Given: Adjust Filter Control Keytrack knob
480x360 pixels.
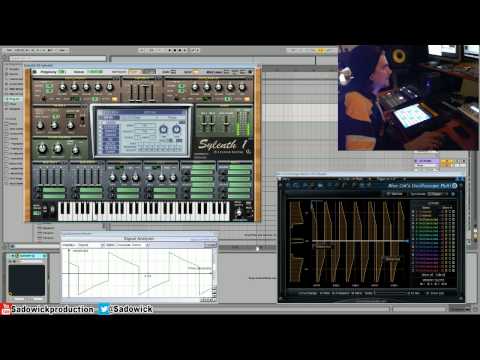Looking at the screenshot, I should (76, 150).
